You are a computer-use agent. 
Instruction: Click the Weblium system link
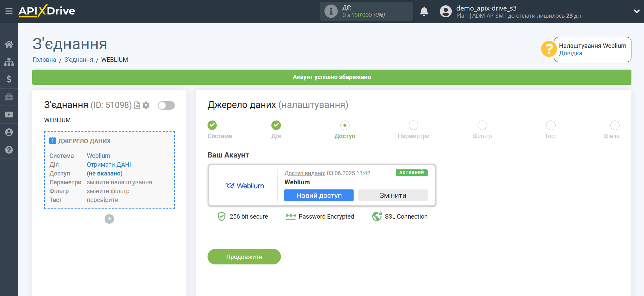click(x=99, y=156)
